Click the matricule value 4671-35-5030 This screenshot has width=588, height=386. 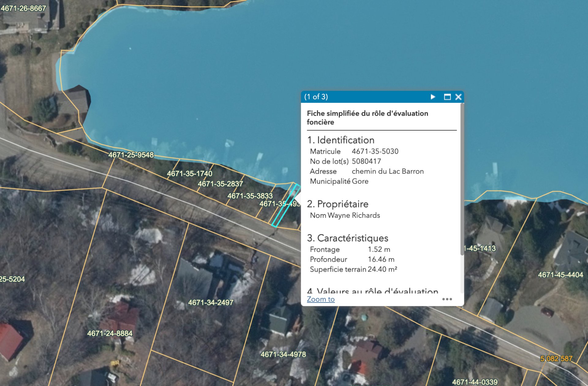(375, 151)
